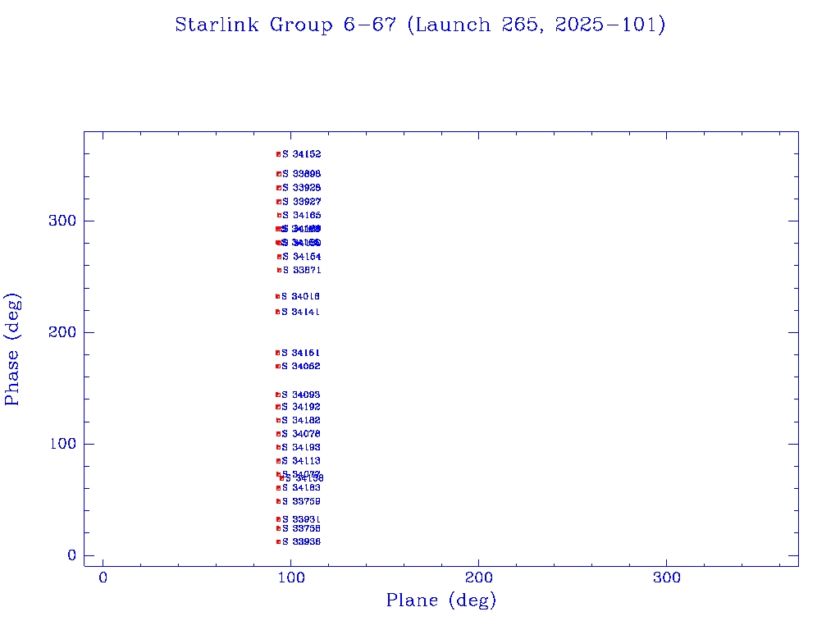
Task: Click the Plane (deg) axis label
Action: pyautogui.click(x=441, y=600)
